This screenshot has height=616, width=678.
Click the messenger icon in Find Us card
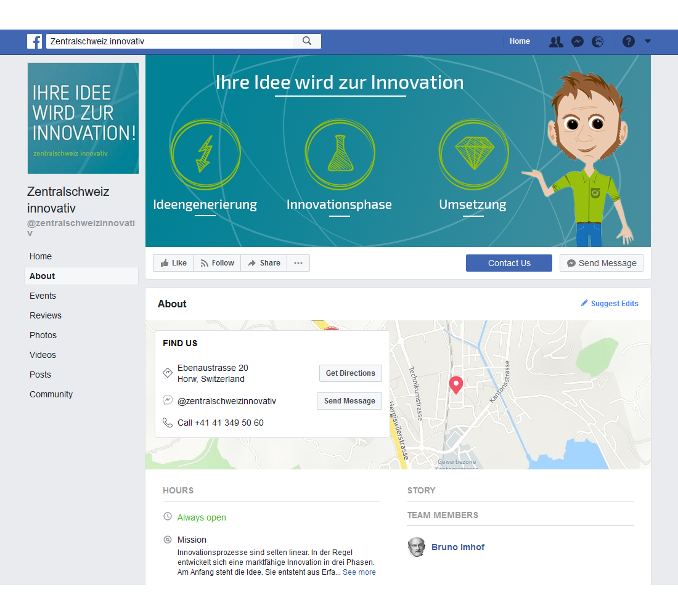click(x=167, y=400)
